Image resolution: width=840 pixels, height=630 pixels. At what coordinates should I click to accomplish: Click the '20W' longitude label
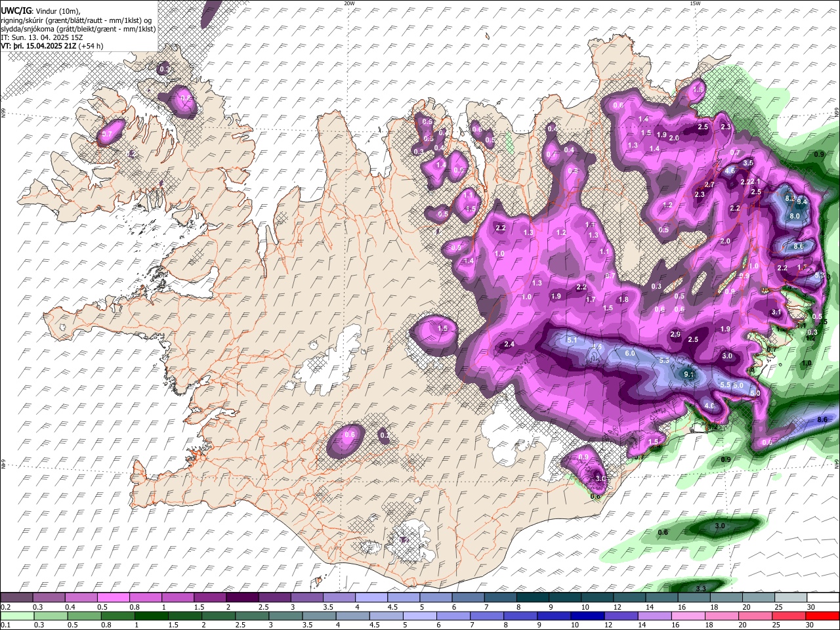point(349,3)
